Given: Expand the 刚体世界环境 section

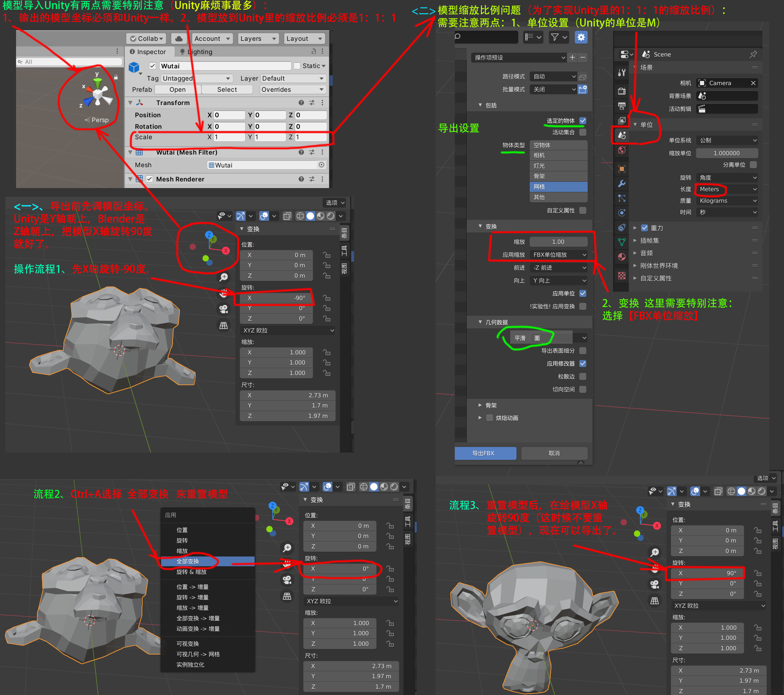Looking at the screenshot, I should [635, 266].
